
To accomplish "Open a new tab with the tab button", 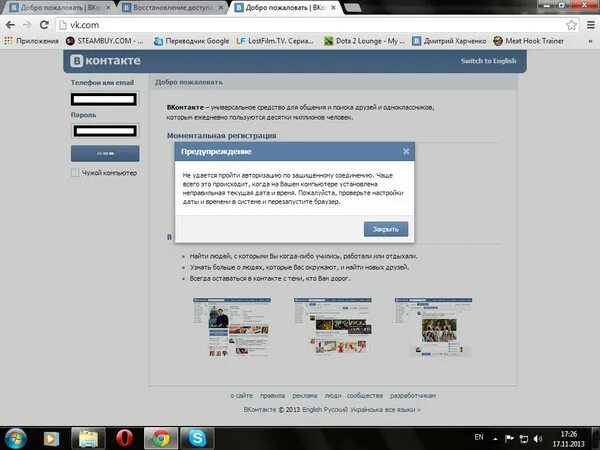I will click(352, 8).
